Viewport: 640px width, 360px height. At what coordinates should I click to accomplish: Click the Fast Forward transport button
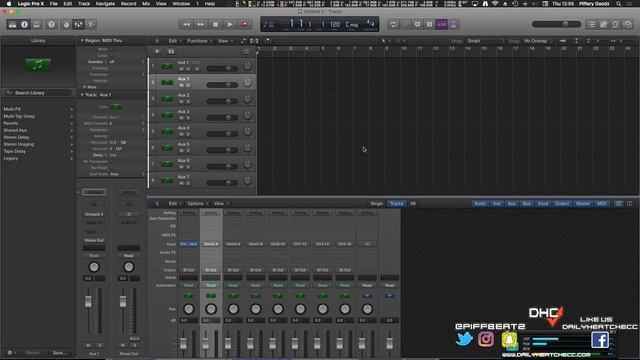click(201, 24)
